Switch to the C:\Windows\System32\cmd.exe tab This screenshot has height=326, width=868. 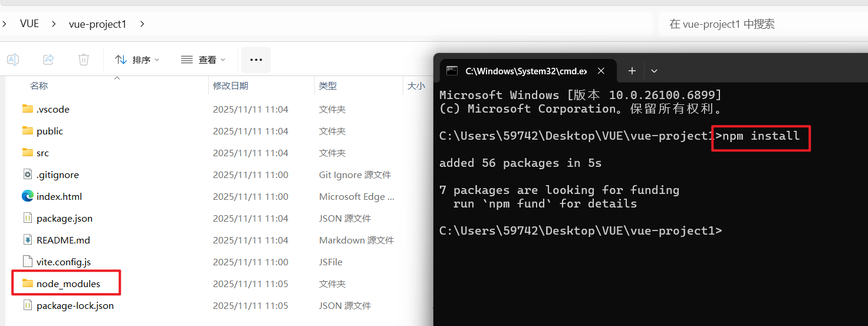(x=527, y=71)
